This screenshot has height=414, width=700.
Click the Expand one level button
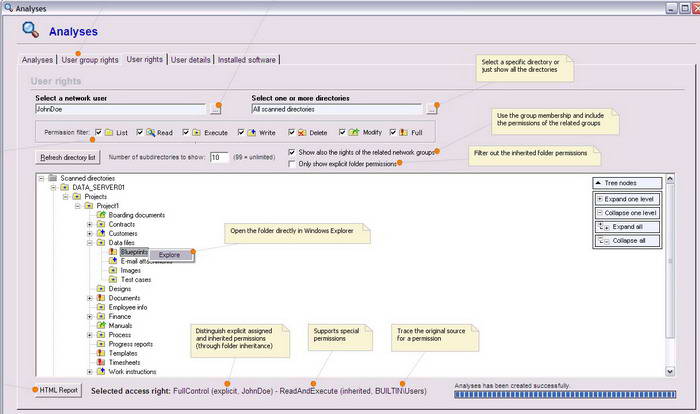[627, 199]
